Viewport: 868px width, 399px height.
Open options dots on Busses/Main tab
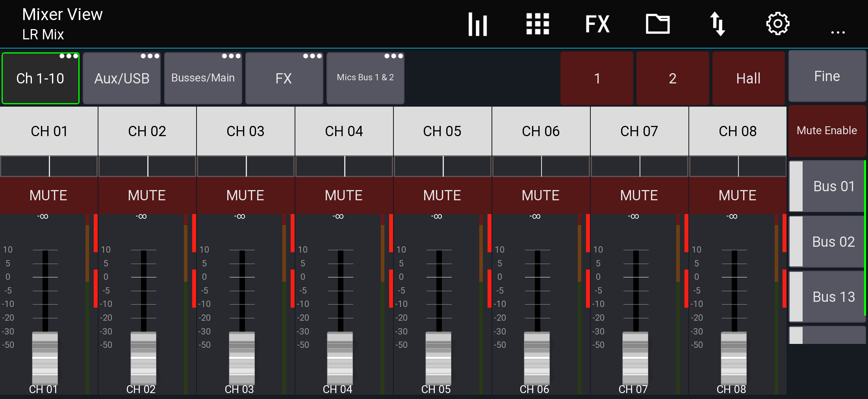click(232, 56)
